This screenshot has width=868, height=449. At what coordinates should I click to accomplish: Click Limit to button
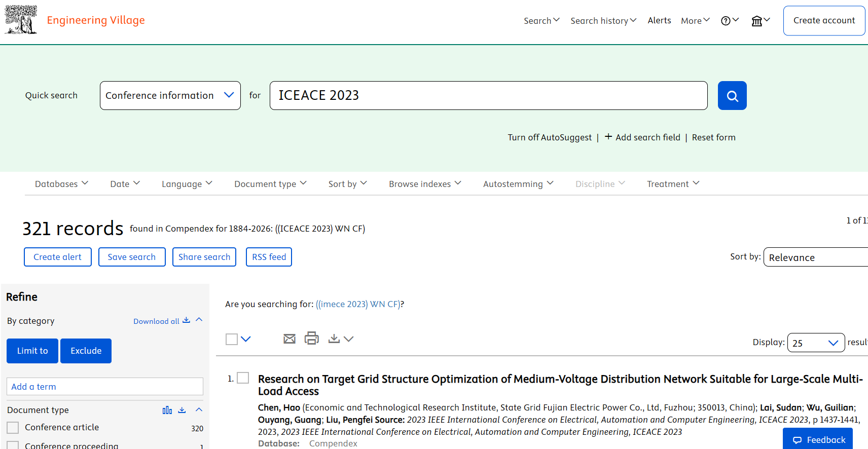[x=32, y=351]
